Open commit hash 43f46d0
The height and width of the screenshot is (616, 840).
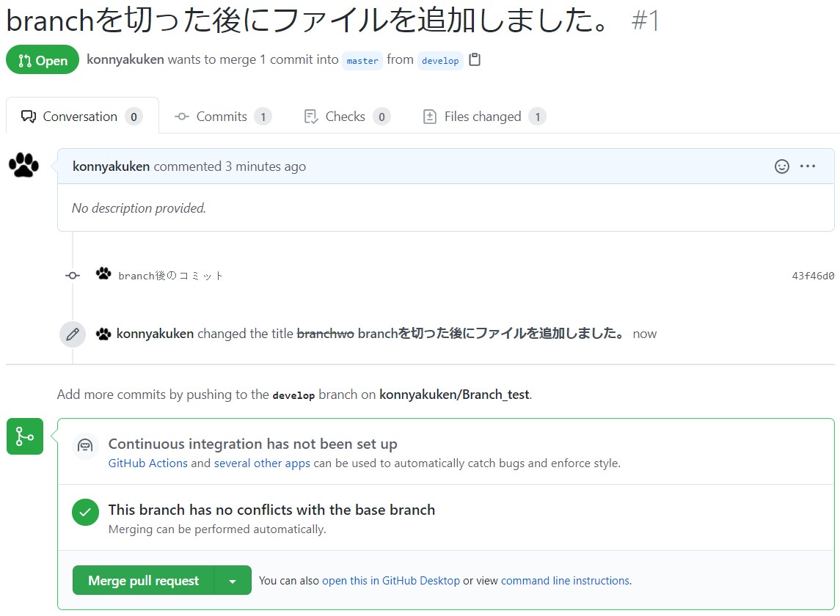pyautogui.click(x=813, y=276)
